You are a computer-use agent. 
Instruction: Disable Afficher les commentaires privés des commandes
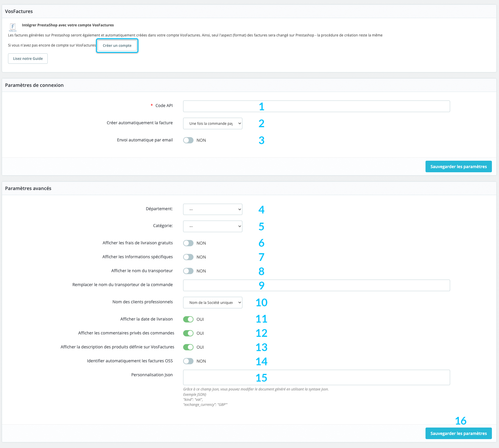pos(188,333)
